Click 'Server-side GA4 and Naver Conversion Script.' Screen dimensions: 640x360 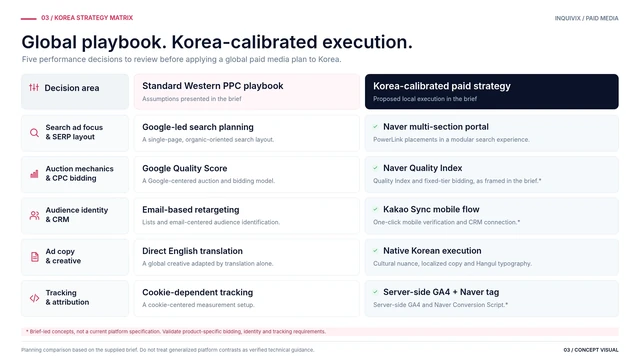point(440,305)
